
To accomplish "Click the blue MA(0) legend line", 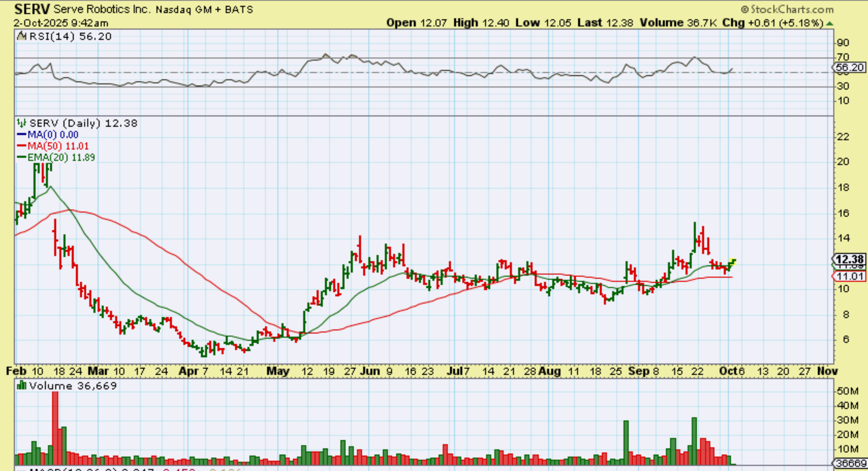I will pyautogui.click(x=21, y=135).
